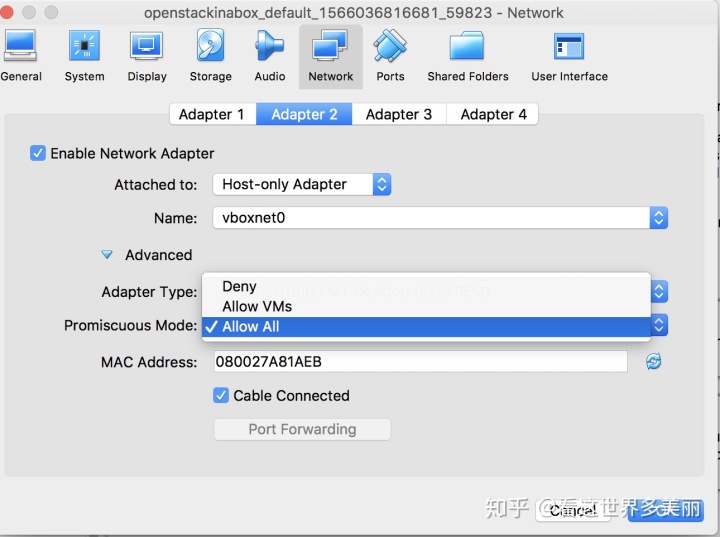Open the vboxnet0 Name dropdown
This screenshot has height=537, width=720.
[440, 218]
